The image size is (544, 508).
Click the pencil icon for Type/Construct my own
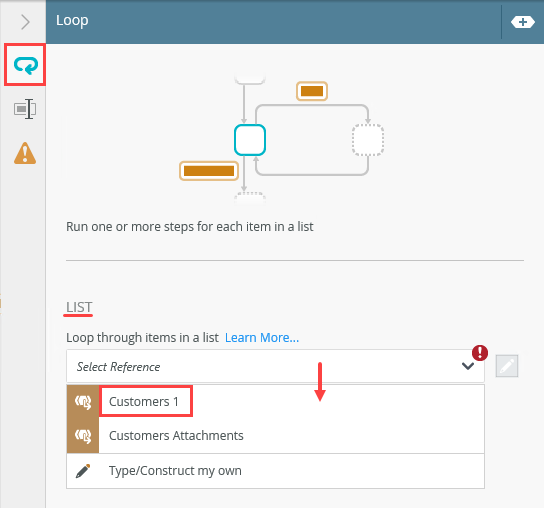[x=83, y=471]
